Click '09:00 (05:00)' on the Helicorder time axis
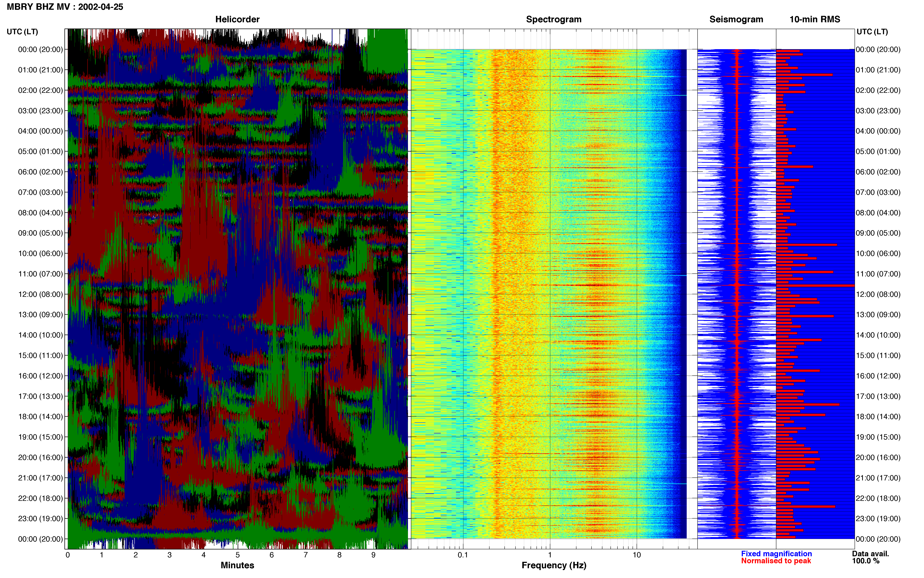The height and width of the screenshot is (578, 924). 41,233
